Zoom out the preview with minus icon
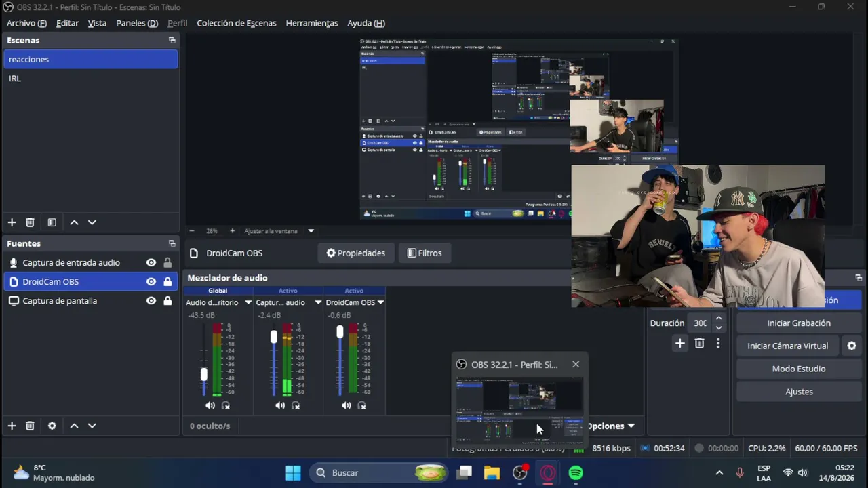Screen dimensions: 868x488 192,231
